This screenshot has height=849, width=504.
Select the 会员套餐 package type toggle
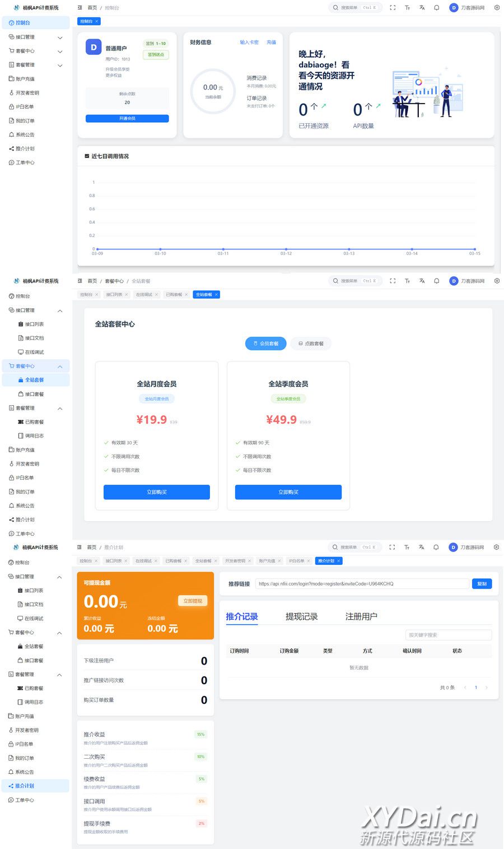point(265,344)
